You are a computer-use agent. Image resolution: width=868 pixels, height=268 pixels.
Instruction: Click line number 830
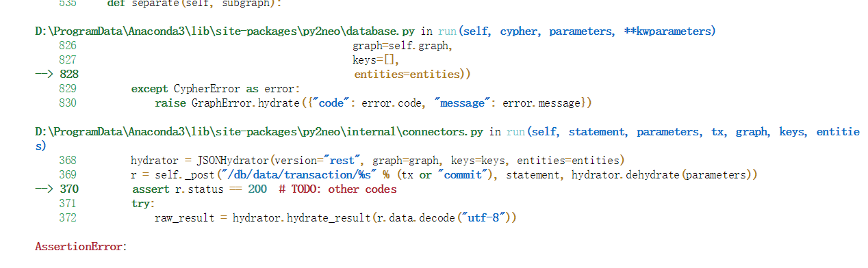[x=68, y=103]
